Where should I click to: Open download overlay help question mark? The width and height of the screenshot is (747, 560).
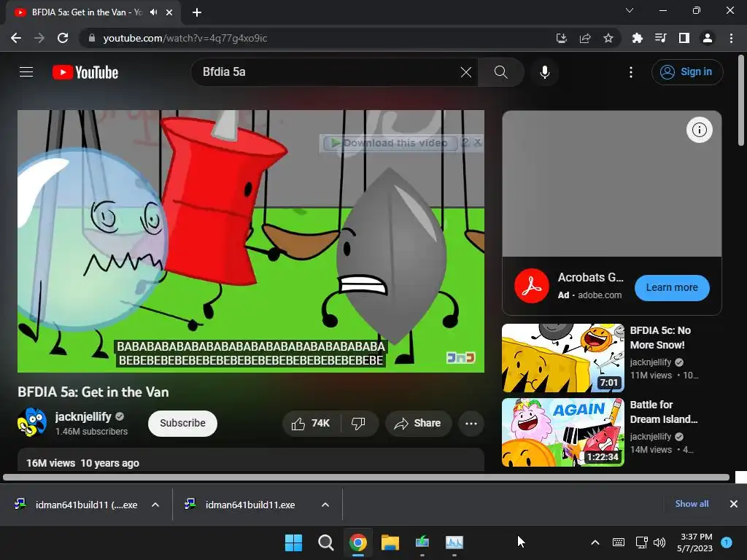[x=465, y=142]
